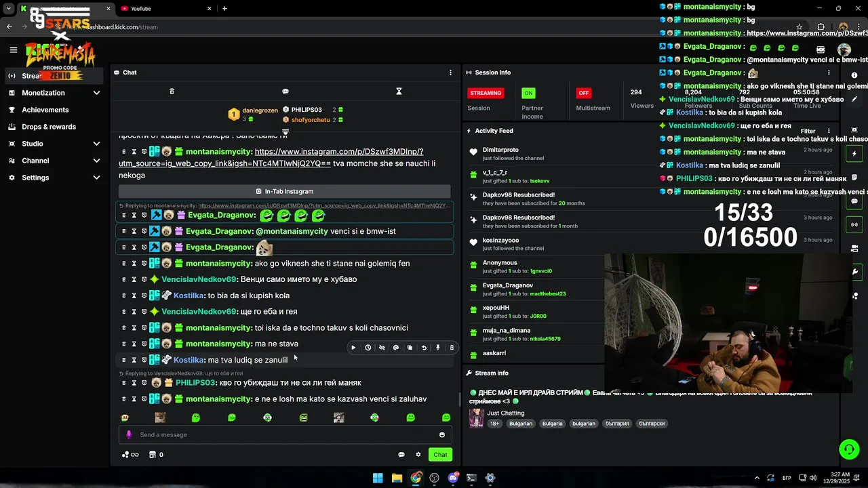This screenshot has height=488, width=868.
Task: Expand the Settings sidebar section
Action: tap(96, 178)
